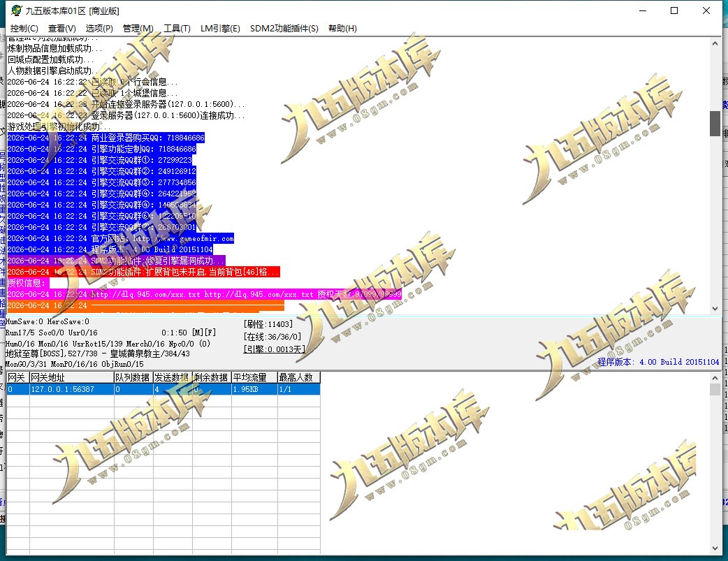Click the log pane scrollbar thumb

coord(715,124)
